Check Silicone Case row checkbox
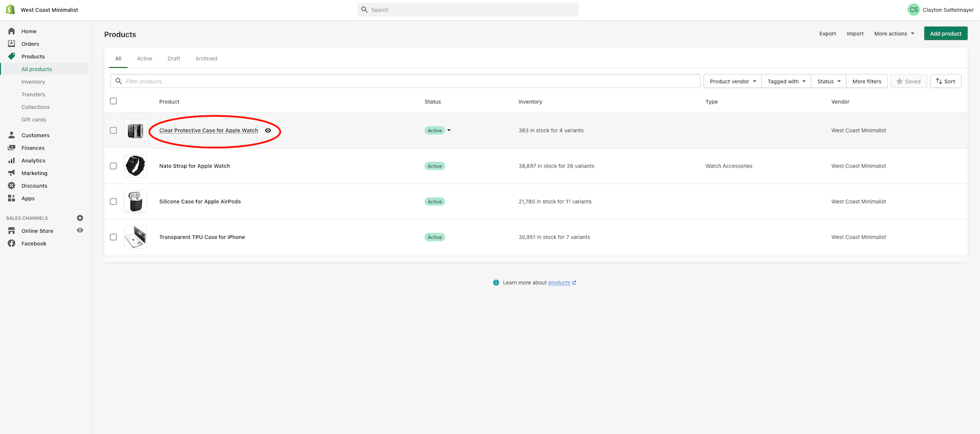980x434 pixels. pyautogui.click(x=113, y=202)
